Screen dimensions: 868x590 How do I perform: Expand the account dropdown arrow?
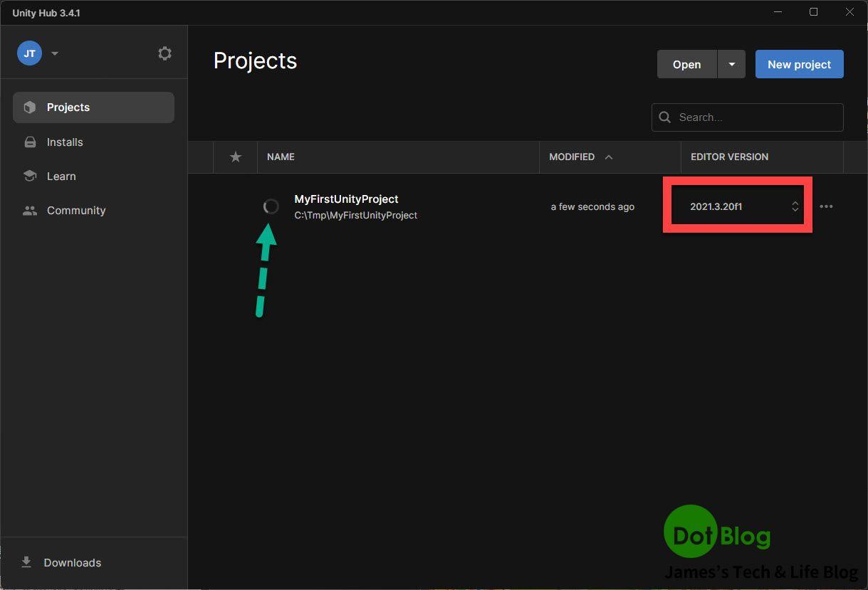pyautogui.click(x=55, y=54)
